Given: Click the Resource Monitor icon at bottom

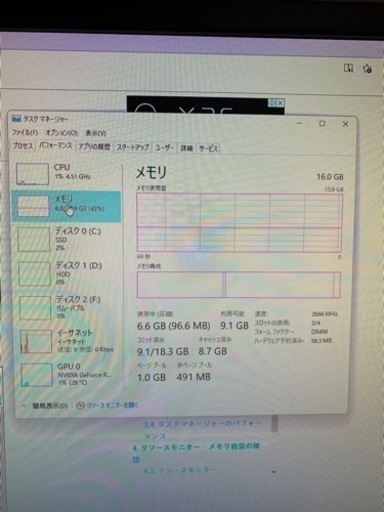Looking at the screenshot, I should tap(80, 405).
